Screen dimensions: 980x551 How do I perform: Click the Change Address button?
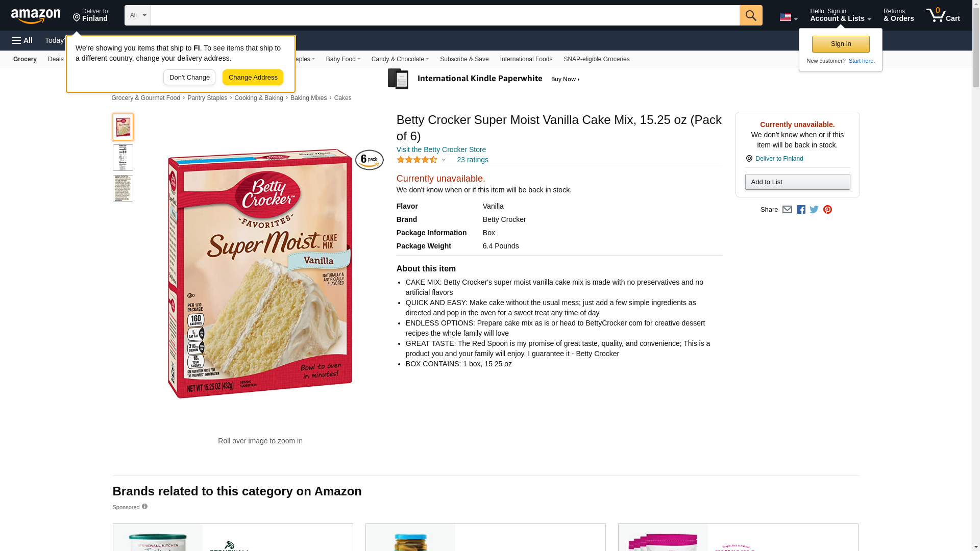click(253, 78)
